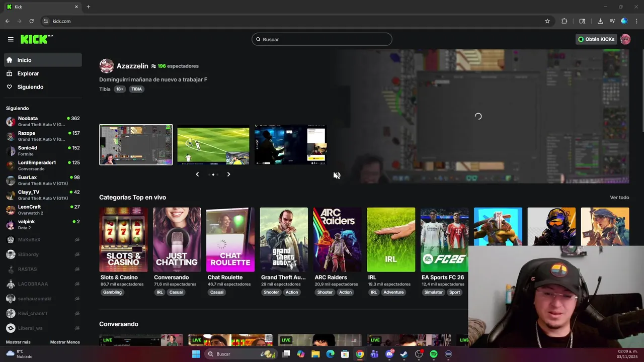Click Gambling tag under Slots & Casino
This screenshot has height=362, width=644.
112,292
